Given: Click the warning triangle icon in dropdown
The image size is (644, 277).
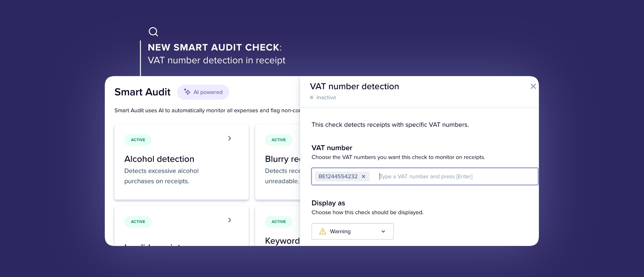Looking at the screenshot, I should pyautogui.click(x=322, y=231).
